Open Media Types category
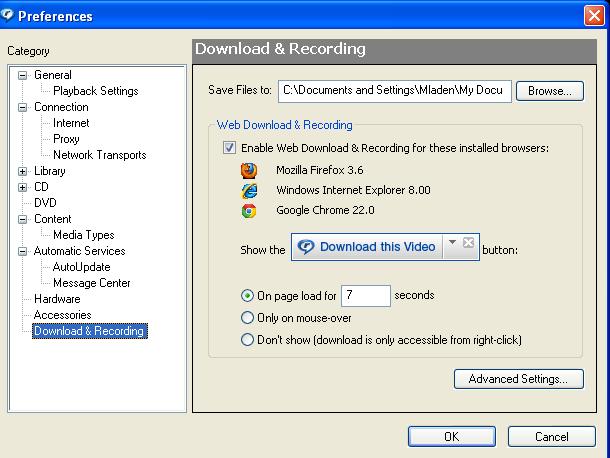This screenshot has width=610, height=458. pyautogui.click(x=84, y=235)
